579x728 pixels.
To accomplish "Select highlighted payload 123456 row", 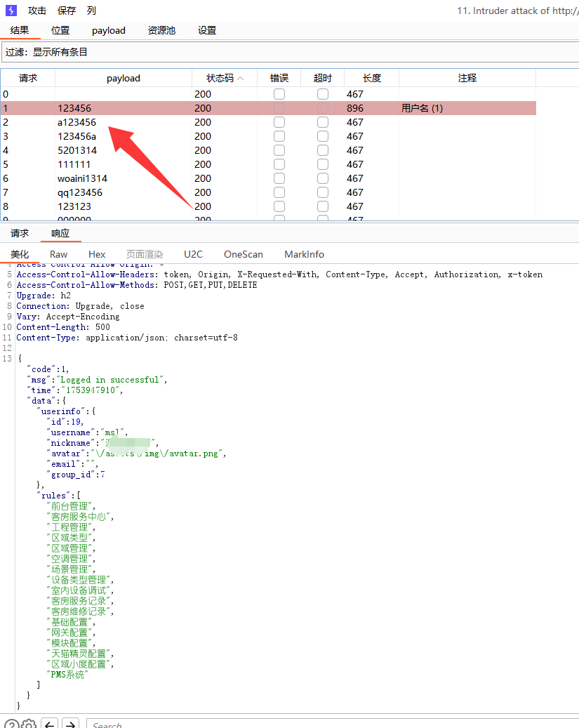I will click(x=268, y=108).
